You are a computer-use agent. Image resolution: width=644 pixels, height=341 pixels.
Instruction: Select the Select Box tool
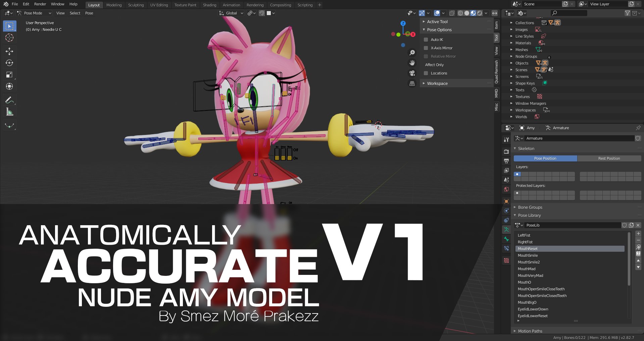click(x=9, y=26)
